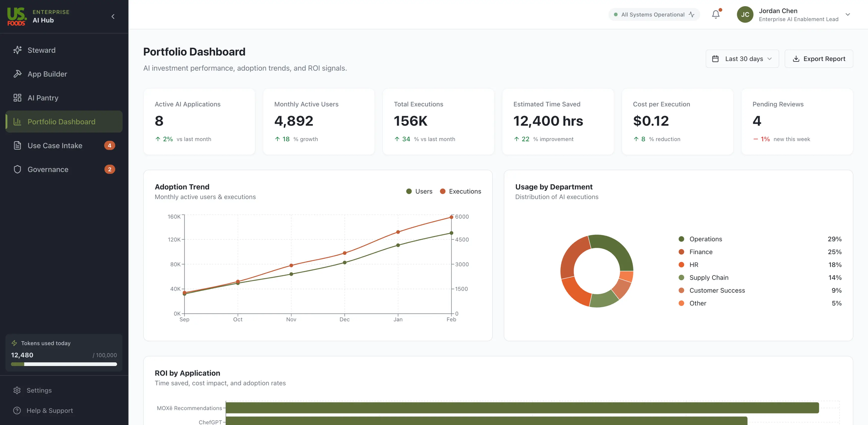Screen dimensions: 868x425
Task: Click the tokens usage progress bar
Action: 64,364
